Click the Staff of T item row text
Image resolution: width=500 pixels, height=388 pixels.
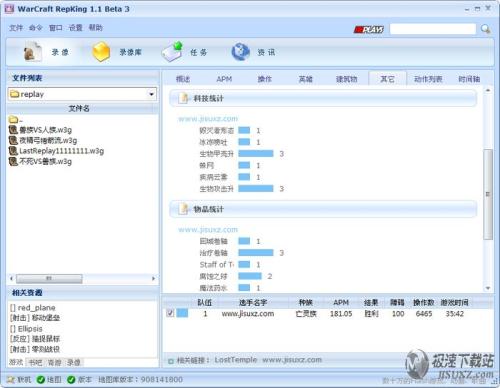coord(217,264)
